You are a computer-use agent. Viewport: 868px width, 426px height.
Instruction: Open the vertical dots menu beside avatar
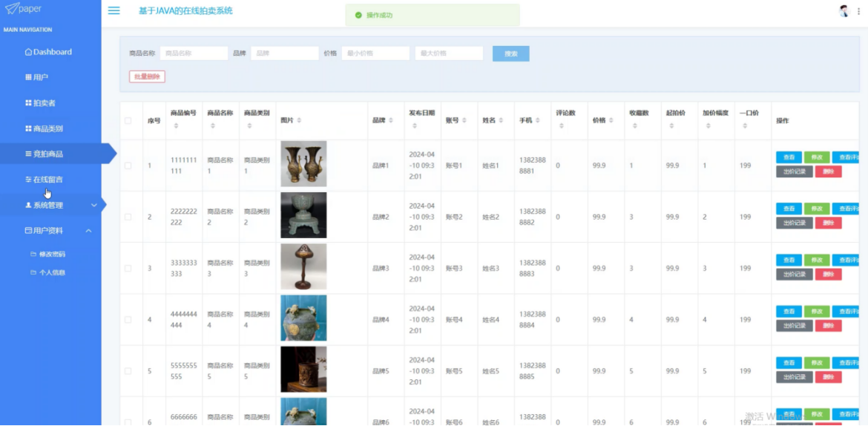(858, 11)
